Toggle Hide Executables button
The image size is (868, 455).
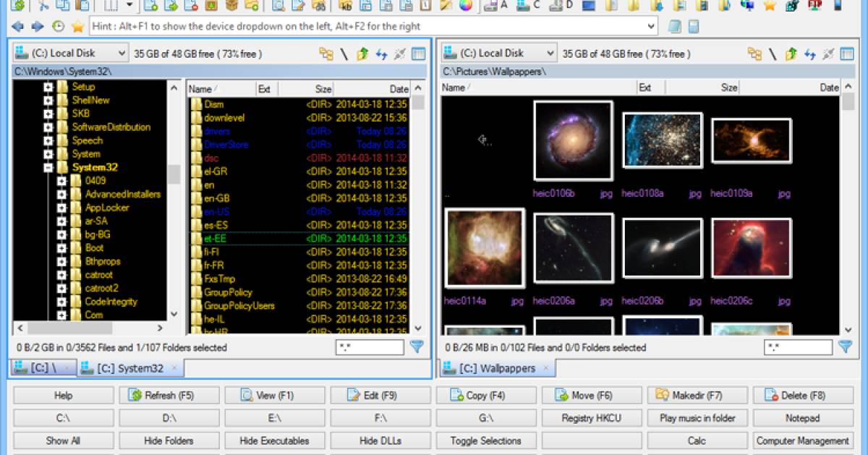pos(275,441)
